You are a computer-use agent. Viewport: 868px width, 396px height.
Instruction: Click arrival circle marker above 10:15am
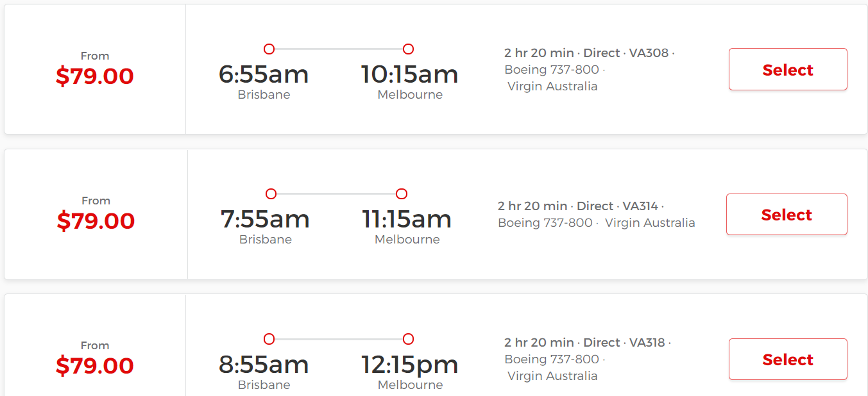[x=408, y=49]
